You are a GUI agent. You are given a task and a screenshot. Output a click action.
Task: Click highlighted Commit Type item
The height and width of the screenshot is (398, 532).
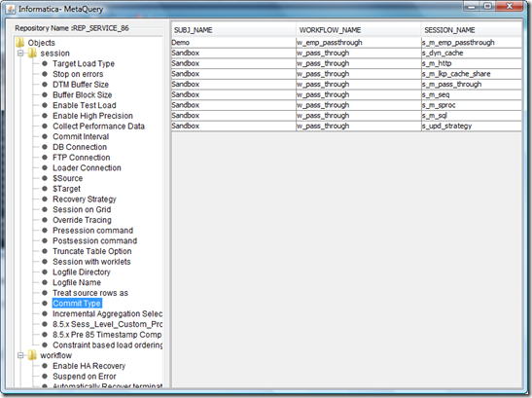77,304
